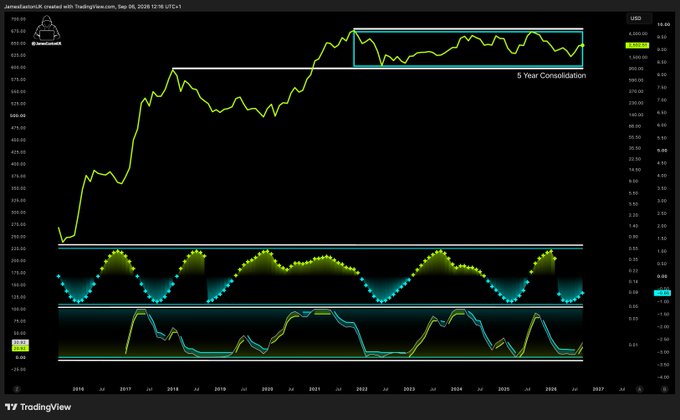Click the 700.00 label on left axis
680x420 pixels.
click(18, 19)
